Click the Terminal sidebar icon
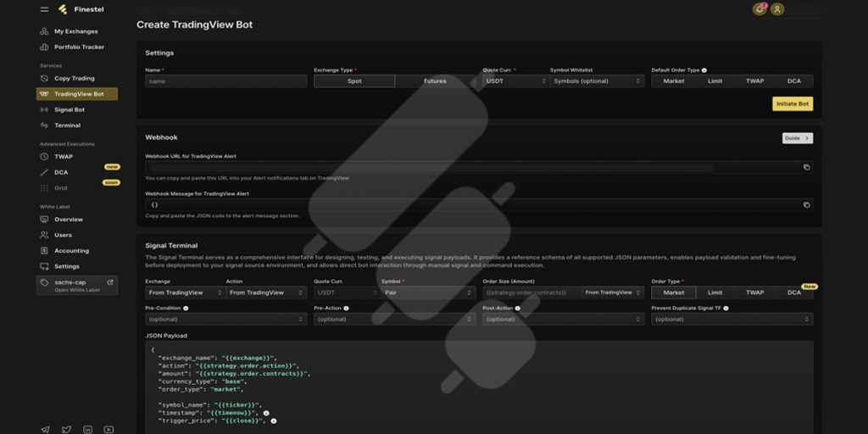The width and height of the screenshot is (868, 434). [x=44, y=125]
